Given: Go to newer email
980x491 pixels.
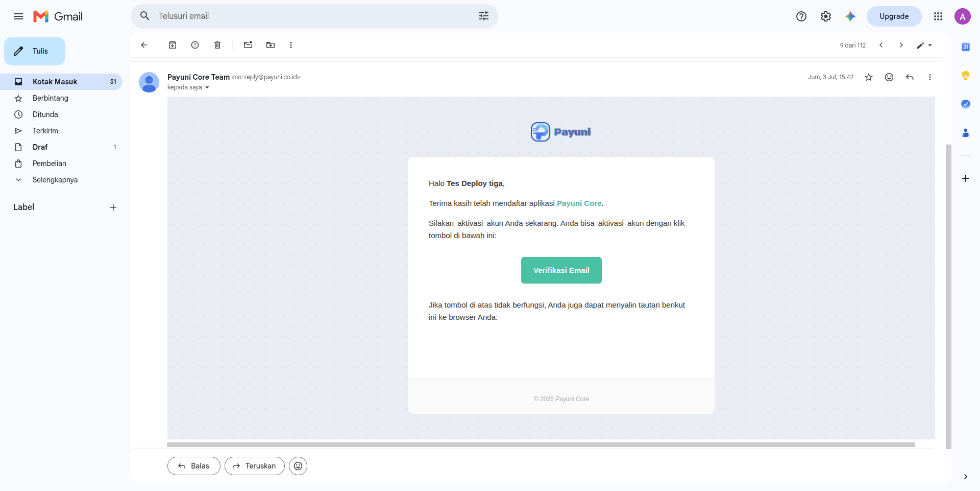Looking at the screenshot, I should pyautogui.click(x=881, y=45).
